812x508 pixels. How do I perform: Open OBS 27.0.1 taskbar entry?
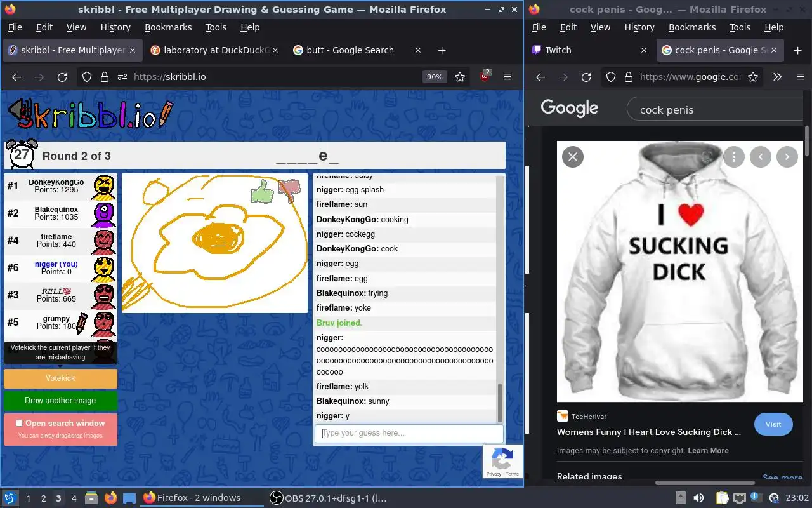[x=328, y=498]
